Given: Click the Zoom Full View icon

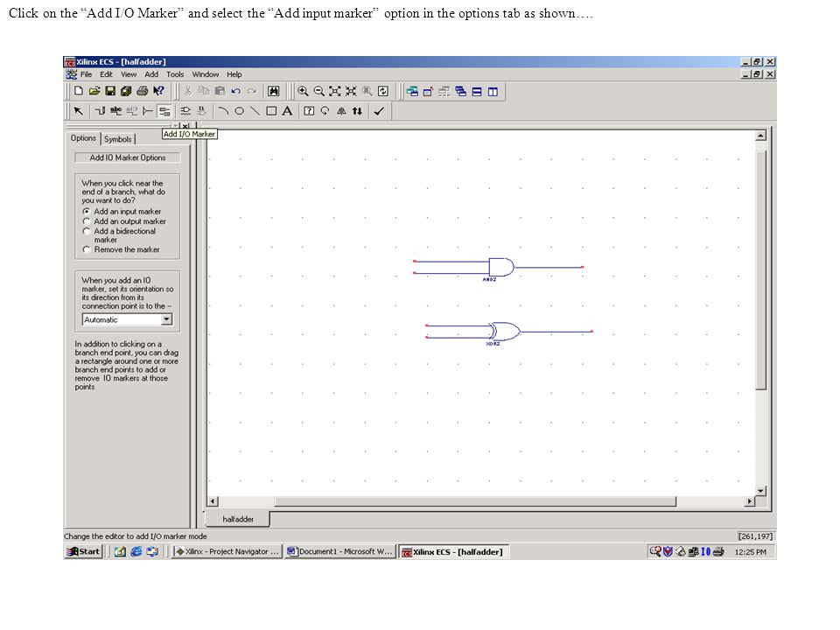Looking at the screenshot, I should click(x=335, y=91).
